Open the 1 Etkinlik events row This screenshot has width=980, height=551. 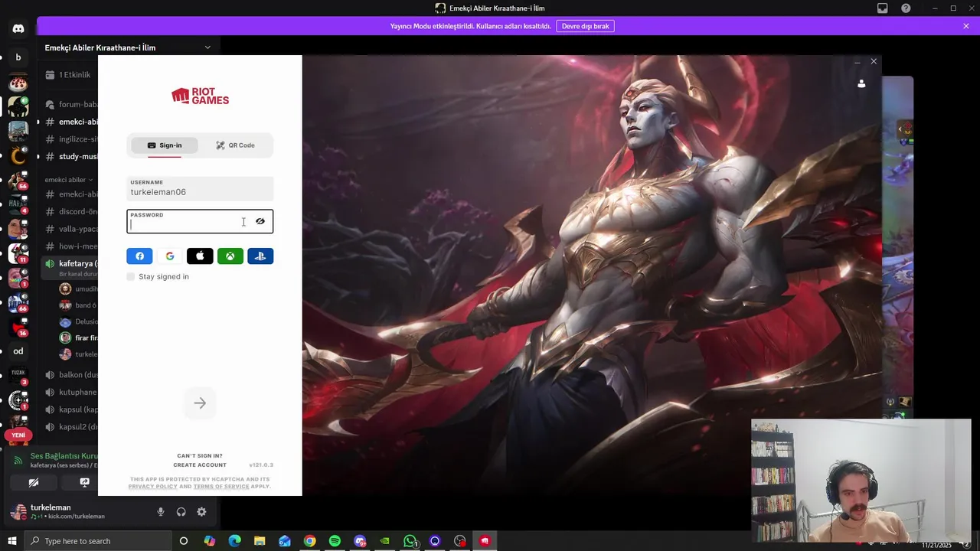[x=69, y=75]
